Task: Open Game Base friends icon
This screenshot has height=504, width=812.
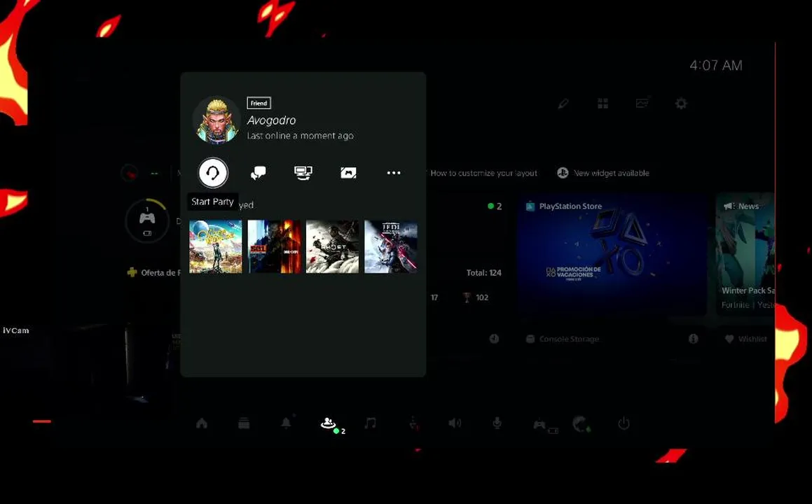Action: tap(329, 424)
